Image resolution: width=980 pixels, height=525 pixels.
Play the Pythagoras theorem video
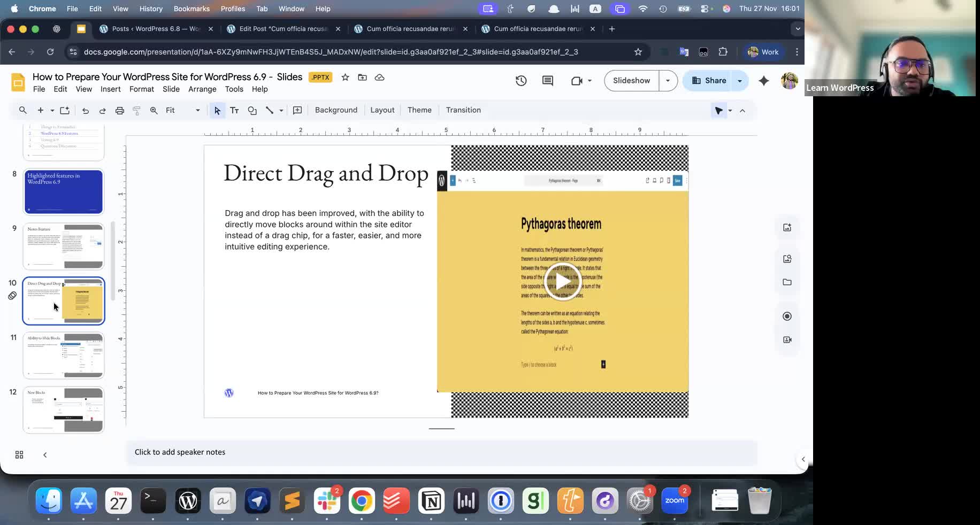(562, 281)
